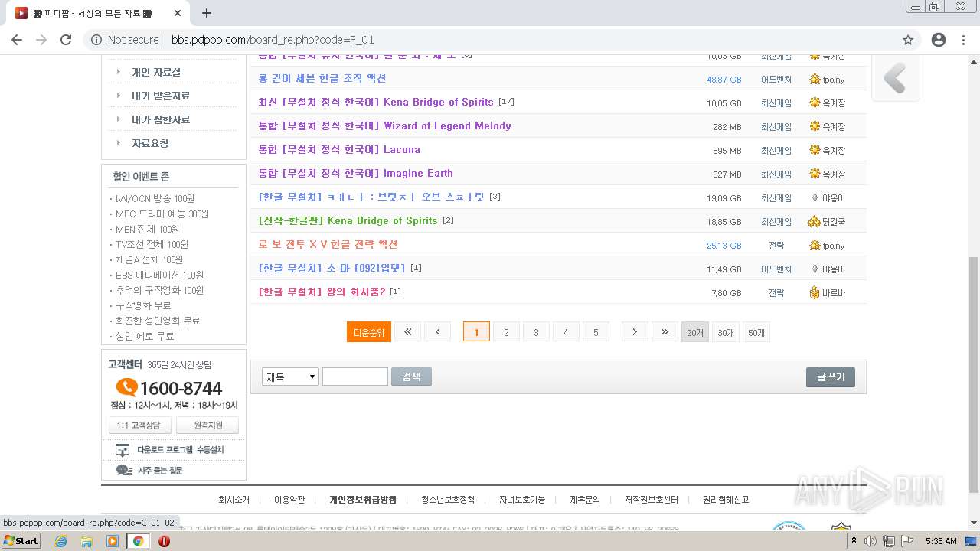The width and height of the screenshot is (980, 551).
Task: View site info via Not secure icon
Action: pos(96,40)
